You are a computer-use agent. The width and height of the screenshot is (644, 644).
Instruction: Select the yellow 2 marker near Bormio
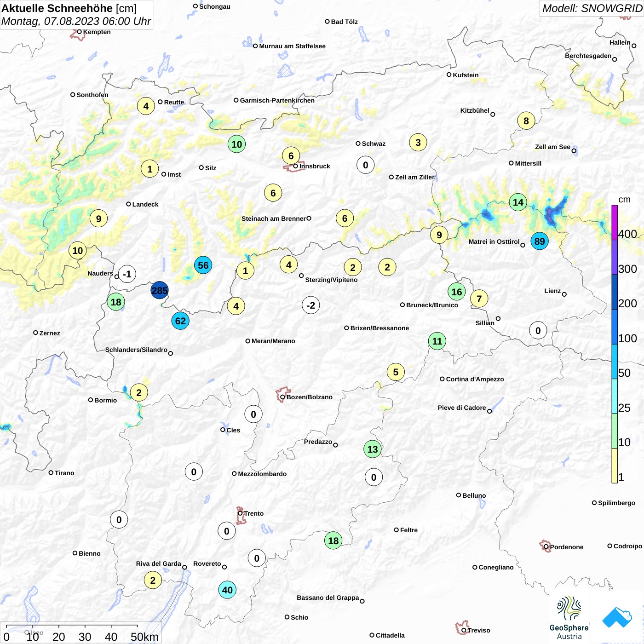coord(139,392)
